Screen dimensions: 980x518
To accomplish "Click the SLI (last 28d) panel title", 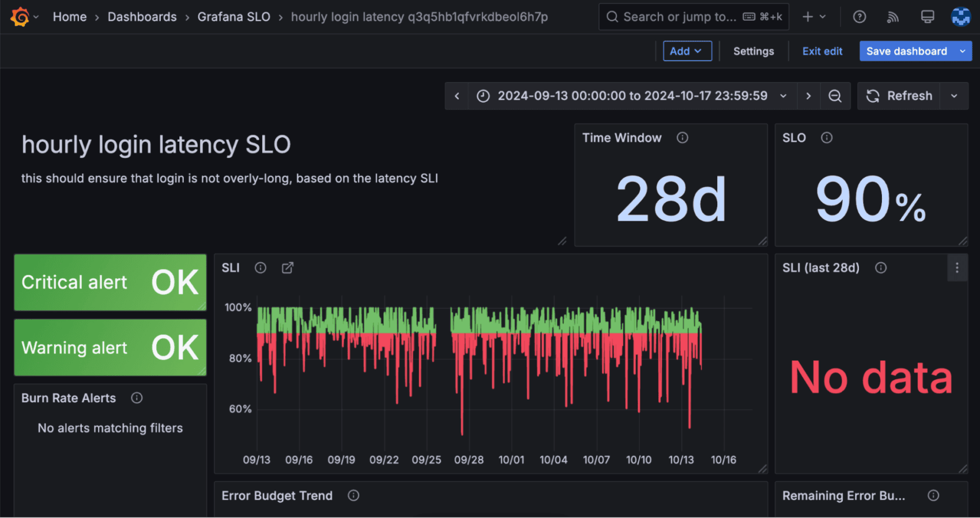I will coord(821,267).
